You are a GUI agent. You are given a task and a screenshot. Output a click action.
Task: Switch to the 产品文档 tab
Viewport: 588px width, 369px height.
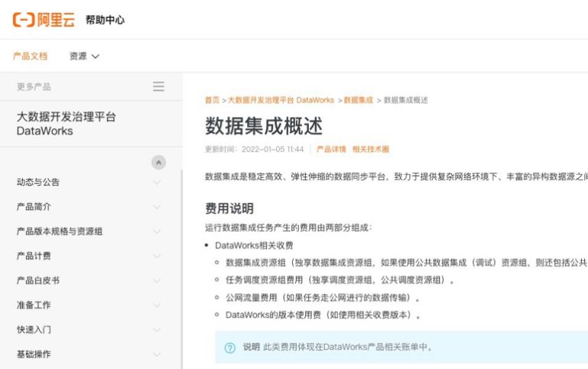(31, 57)
